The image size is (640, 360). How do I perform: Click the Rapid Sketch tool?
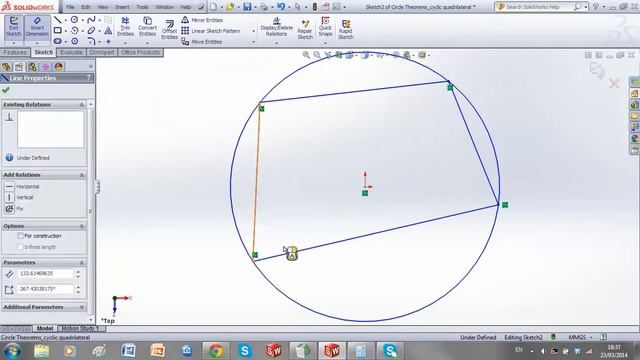(x=345, y=29)
